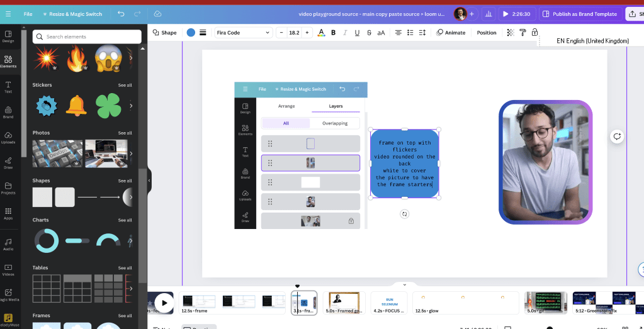
Task: Toggle bold formatting
Action: (333, 33)
